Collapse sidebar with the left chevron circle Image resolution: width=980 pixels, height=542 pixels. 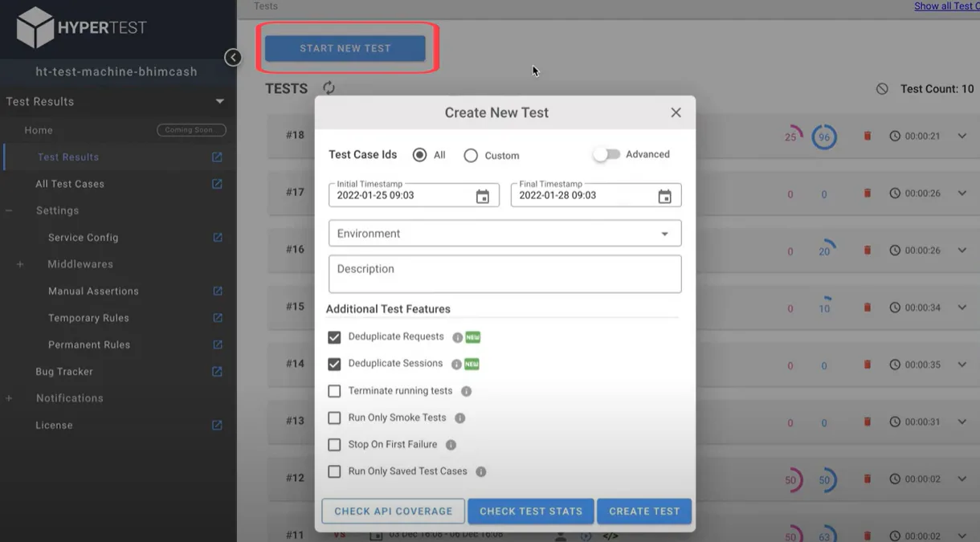coord(233,57)
